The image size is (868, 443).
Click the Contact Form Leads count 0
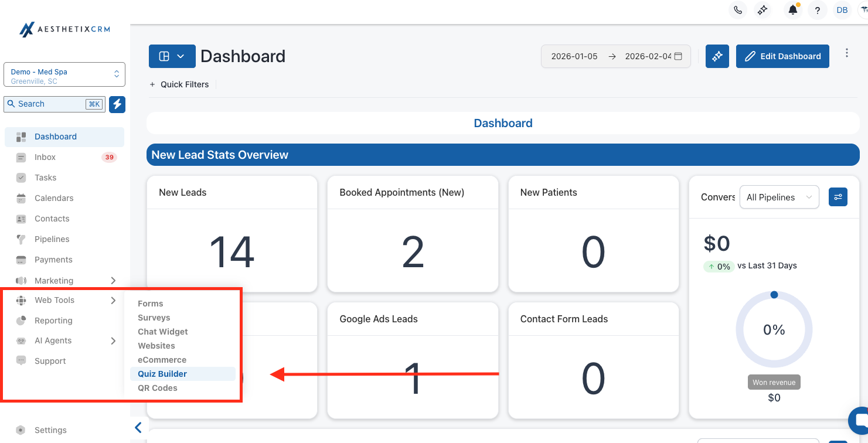[x=593, y=378]
